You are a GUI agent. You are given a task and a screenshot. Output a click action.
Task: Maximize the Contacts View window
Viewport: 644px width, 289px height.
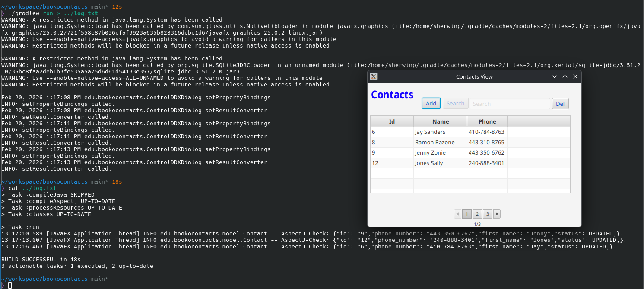point(565,76)
